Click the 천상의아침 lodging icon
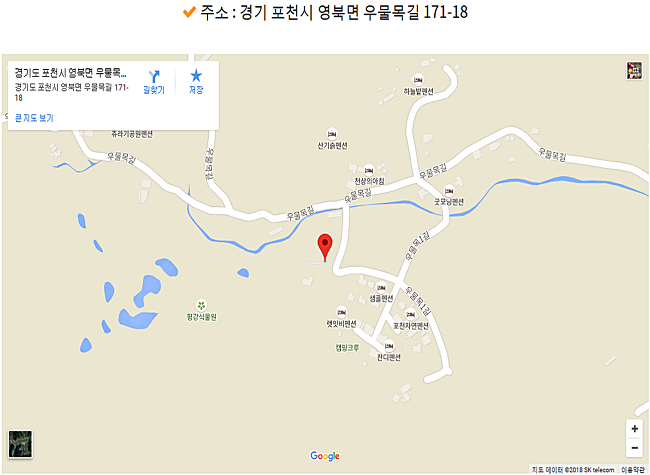650x475 pixels. 369,170
